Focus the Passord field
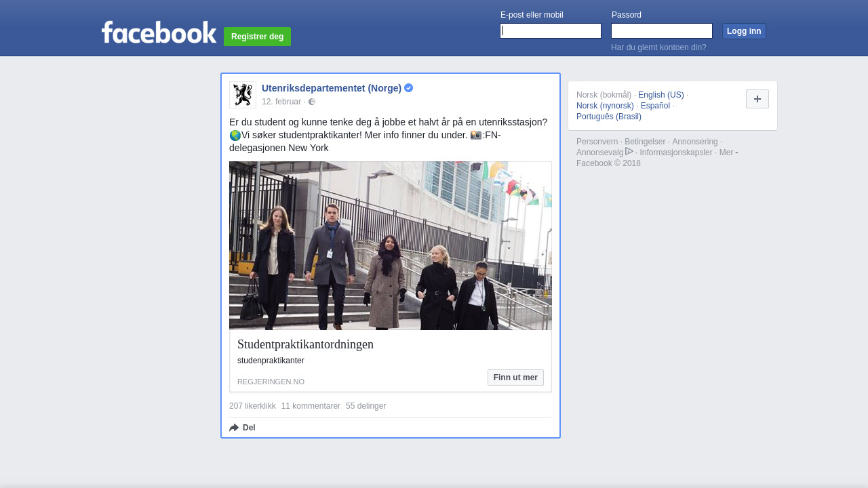Viewport: 868px width, 488px height. click(x=661, y=31)
